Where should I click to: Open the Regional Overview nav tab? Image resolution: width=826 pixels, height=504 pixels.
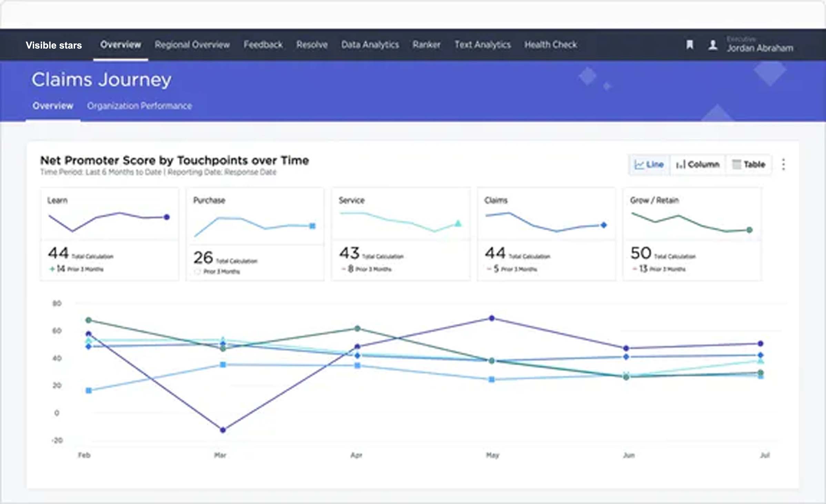click(192, 45)
